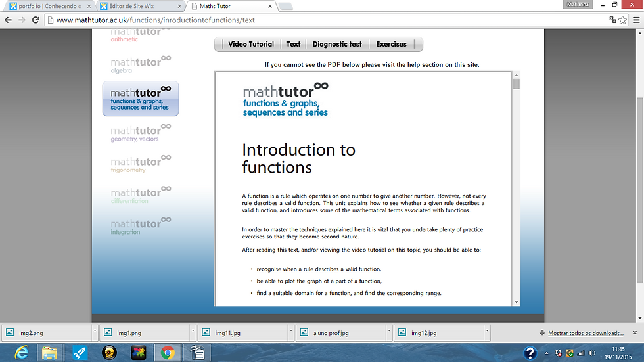Open the Chrome menu hamburger icon
644x362 pixels.
[x=637, y=20]
